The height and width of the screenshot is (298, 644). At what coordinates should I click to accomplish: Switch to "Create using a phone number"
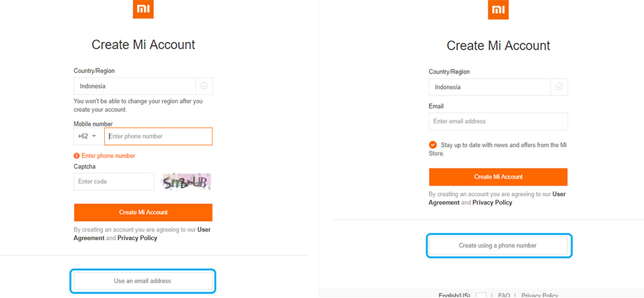click(498, 246)
